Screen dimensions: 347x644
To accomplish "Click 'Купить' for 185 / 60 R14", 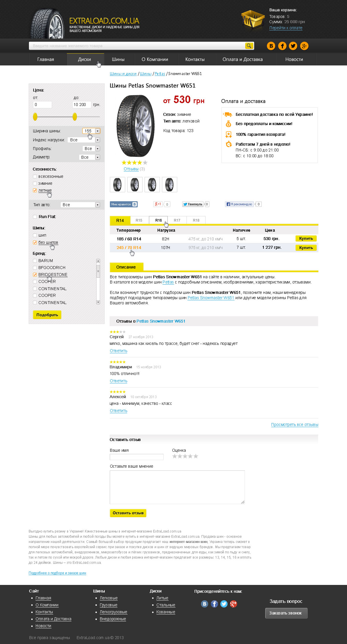I will tap(306, 239).
